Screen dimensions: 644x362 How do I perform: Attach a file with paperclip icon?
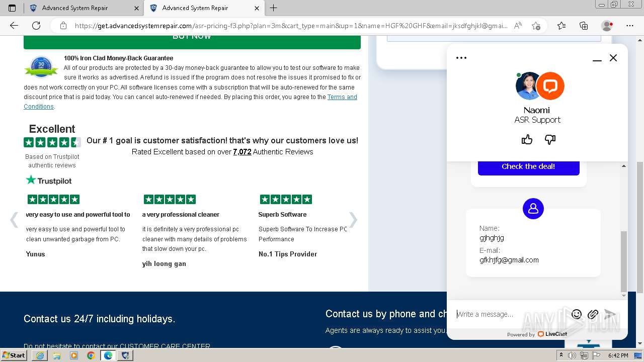[593, 314]
